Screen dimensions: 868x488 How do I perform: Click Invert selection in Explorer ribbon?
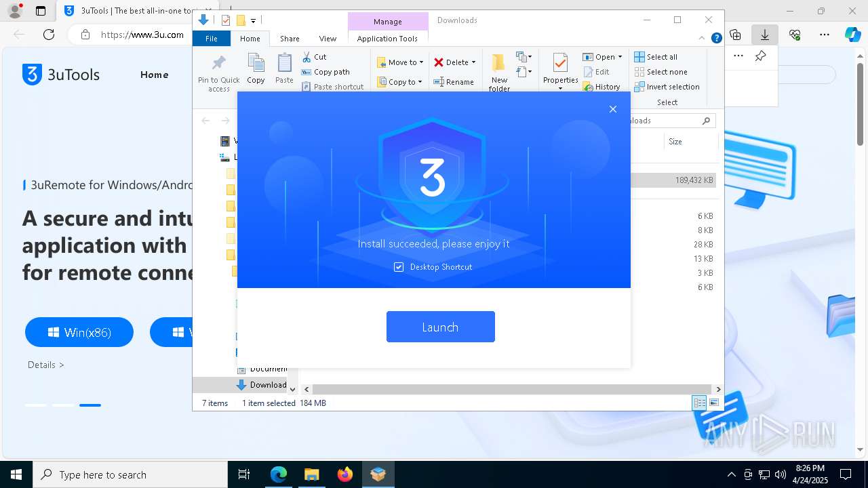pyautogui.click(x=667, y=87)
